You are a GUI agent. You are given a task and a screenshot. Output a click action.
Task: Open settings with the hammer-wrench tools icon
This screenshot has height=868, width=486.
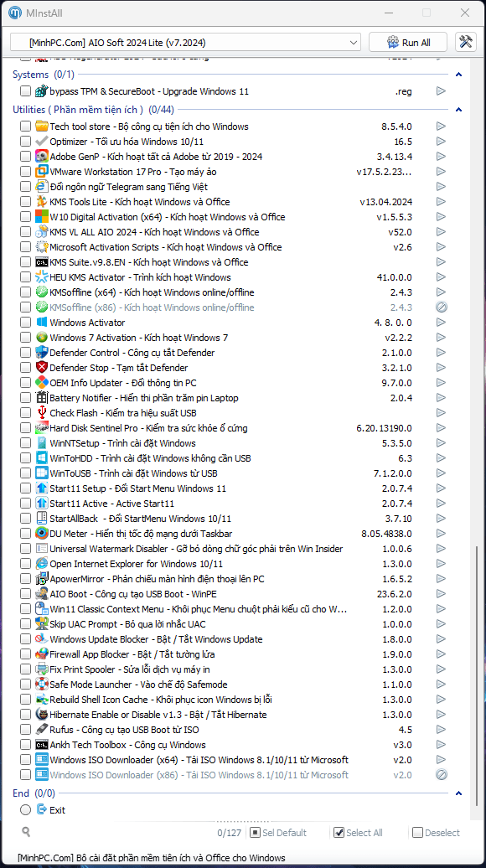coord(466,42)
